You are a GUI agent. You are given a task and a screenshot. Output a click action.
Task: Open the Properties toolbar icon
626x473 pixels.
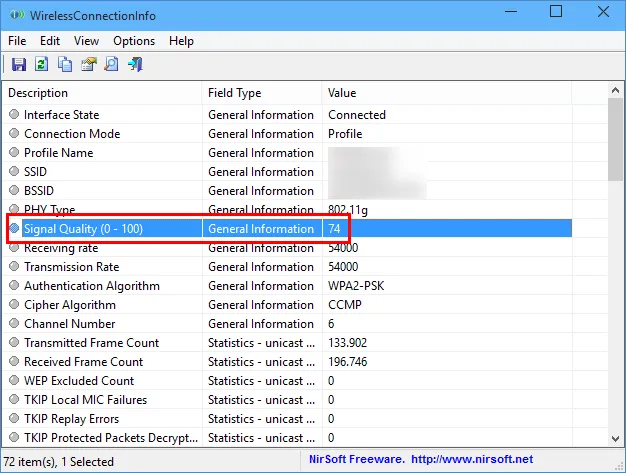89,64
